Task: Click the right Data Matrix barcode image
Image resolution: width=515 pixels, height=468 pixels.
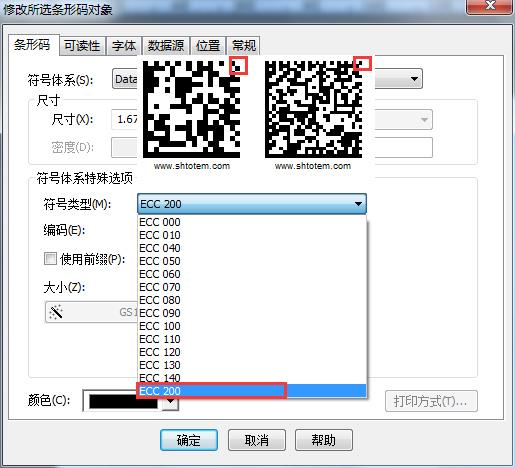Action: [313, 109]
